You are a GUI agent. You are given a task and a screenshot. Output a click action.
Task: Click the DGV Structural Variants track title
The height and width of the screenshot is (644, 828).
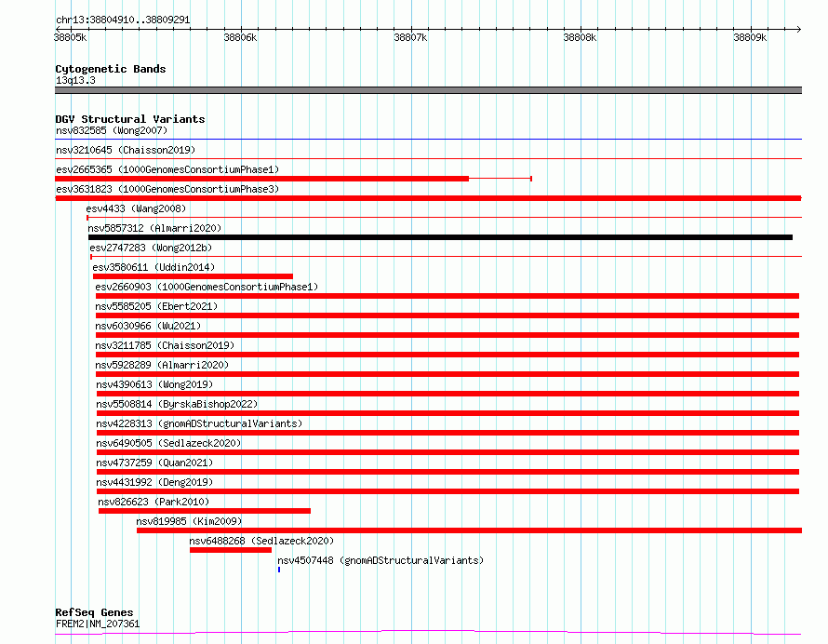point(130,119)
